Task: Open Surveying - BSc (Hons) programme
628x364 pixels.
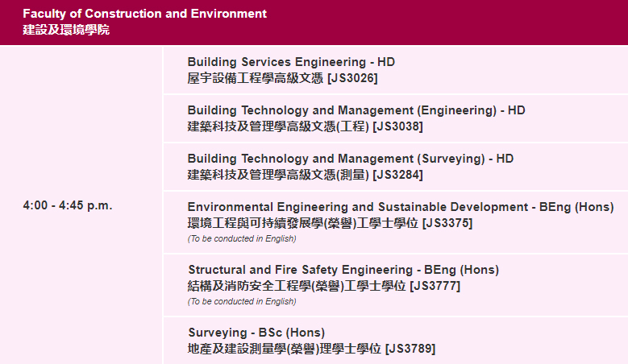Action: [256, 333]
